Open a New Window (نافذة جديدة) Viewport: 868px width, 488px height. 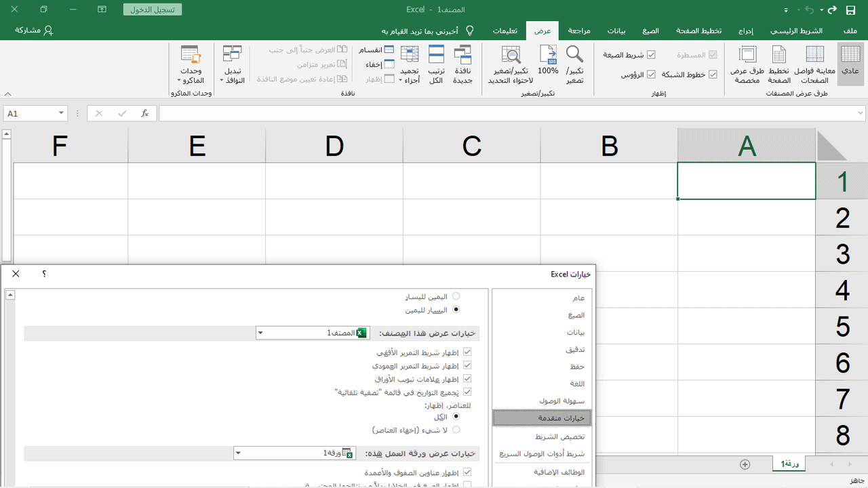(x=463, y=64)
